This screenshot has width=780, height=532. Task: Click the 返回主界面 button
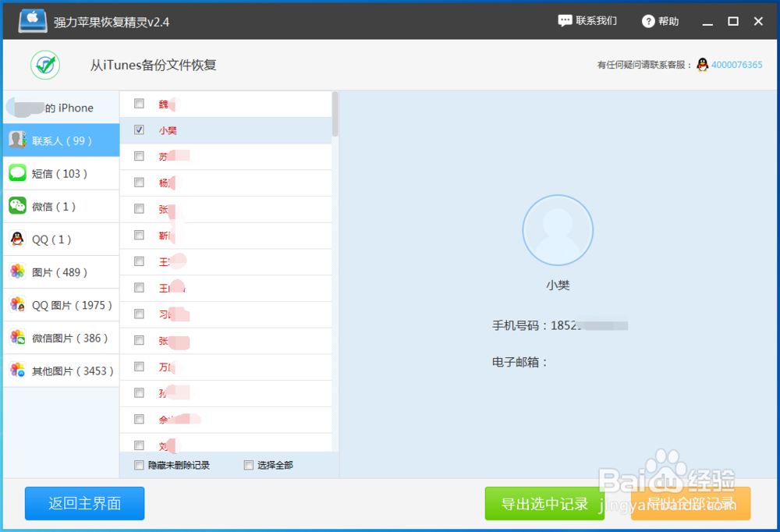[x=84, y=503]
